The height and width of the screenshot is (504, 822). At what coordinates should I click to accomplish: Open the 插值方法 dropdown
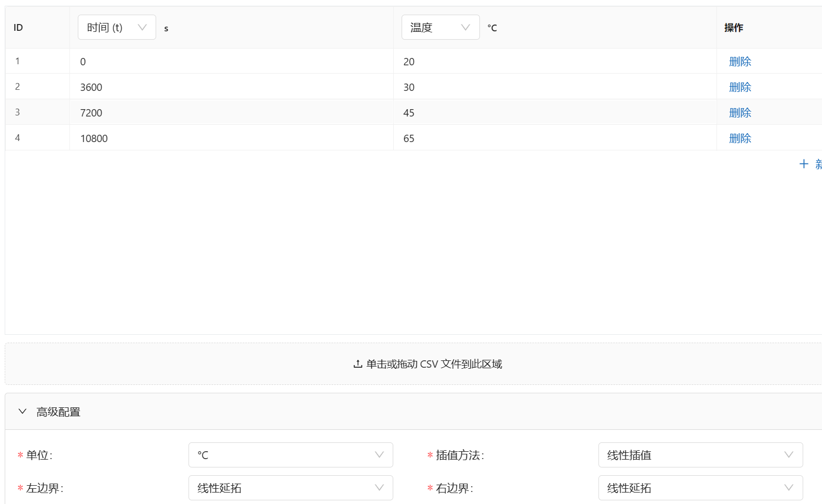[x=700, y=455]
